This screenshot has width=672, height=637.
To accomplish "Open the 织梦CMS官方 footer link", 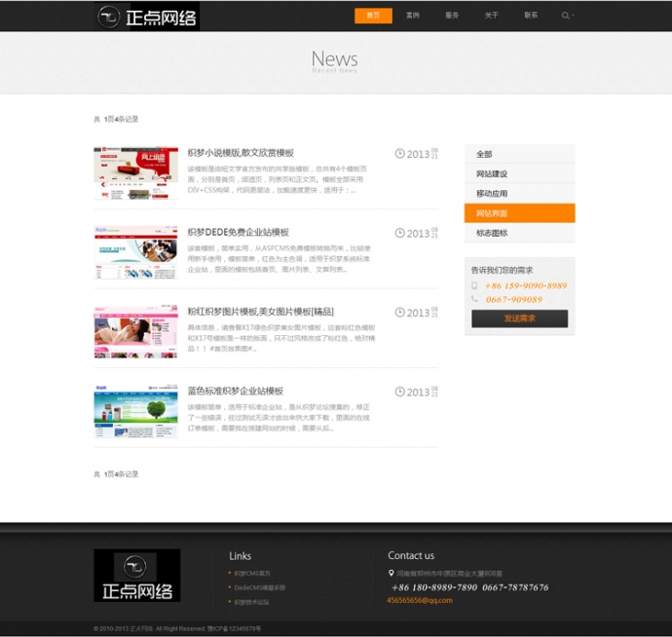I will coord(252,573).
